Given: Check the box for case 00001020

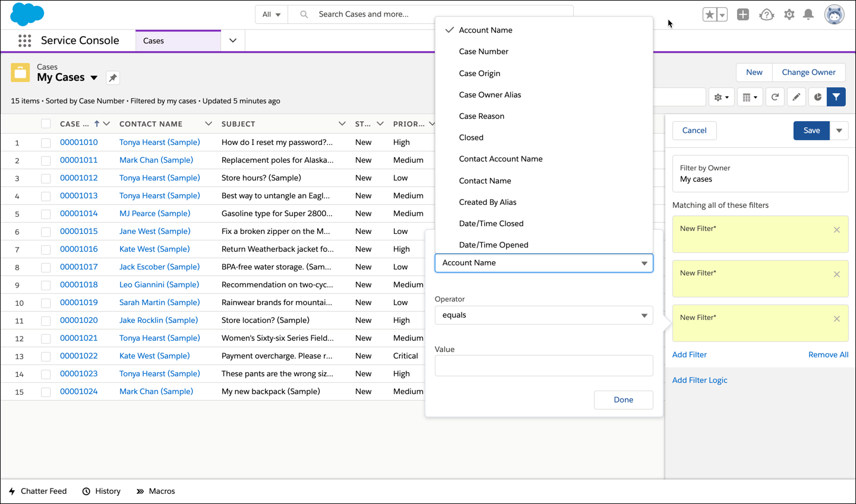Looking at the screenshot, I should pyautogui.click(x=46, y=321).
